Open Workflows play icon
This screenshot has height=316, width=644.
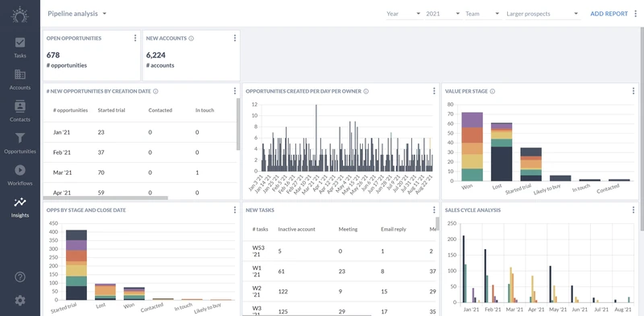tap(19, 170)
